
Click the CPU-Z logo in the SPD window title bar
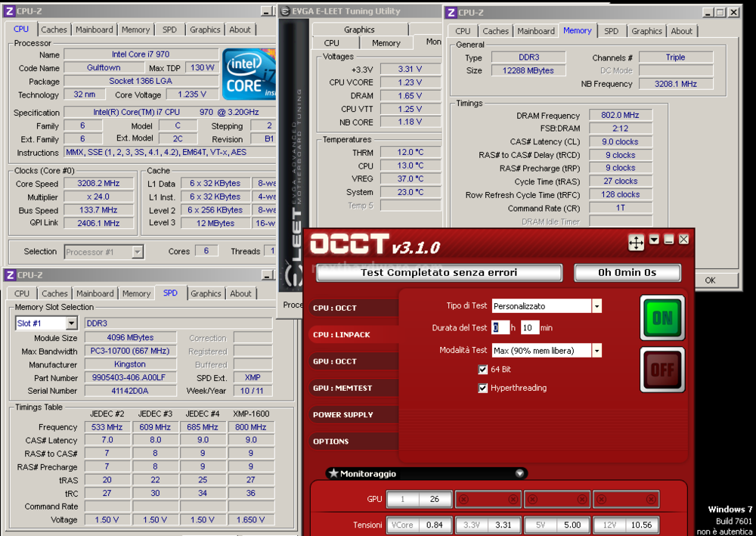pyautogui.click(x=10, y=274)
